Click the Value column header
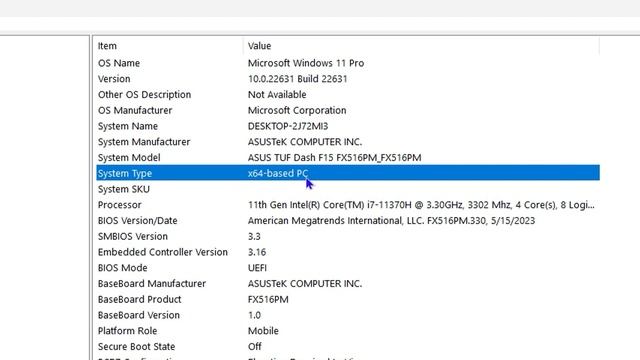Viewport: 640px width, 360px height. (422, 46)
